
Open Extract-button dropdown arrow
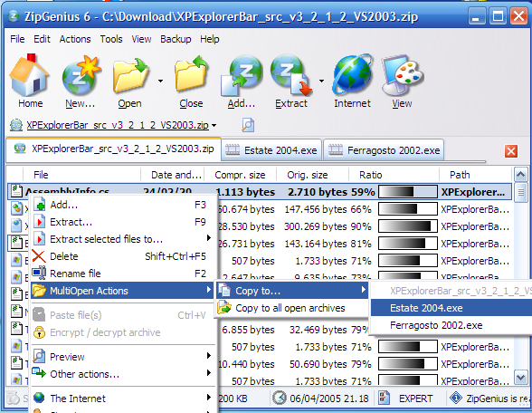pyautogui.click(x=321, y=81)
